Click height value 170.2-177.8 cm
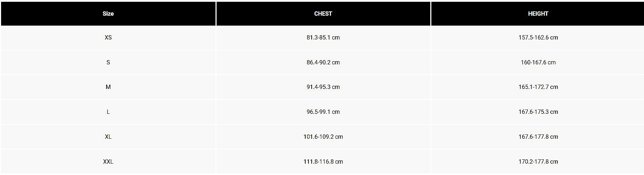The width and height of the screenshot is (644, 175). click(538, 161)
